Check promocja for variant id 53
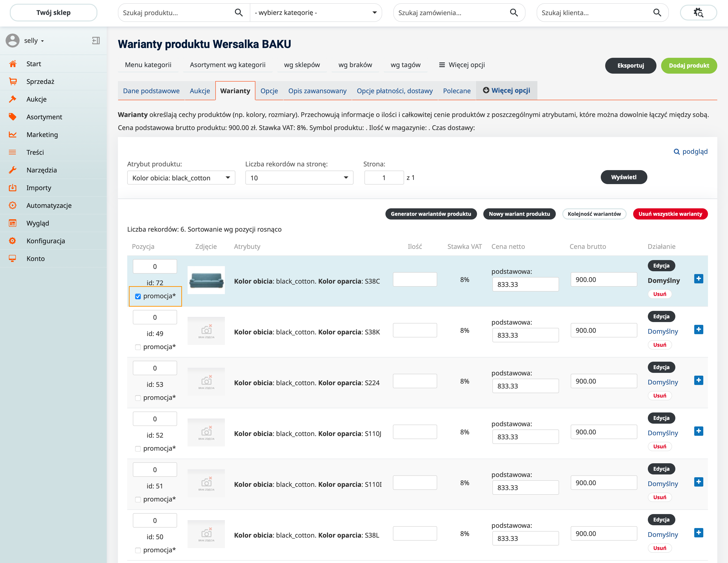 pyautogui.click(x=138, y=398)
